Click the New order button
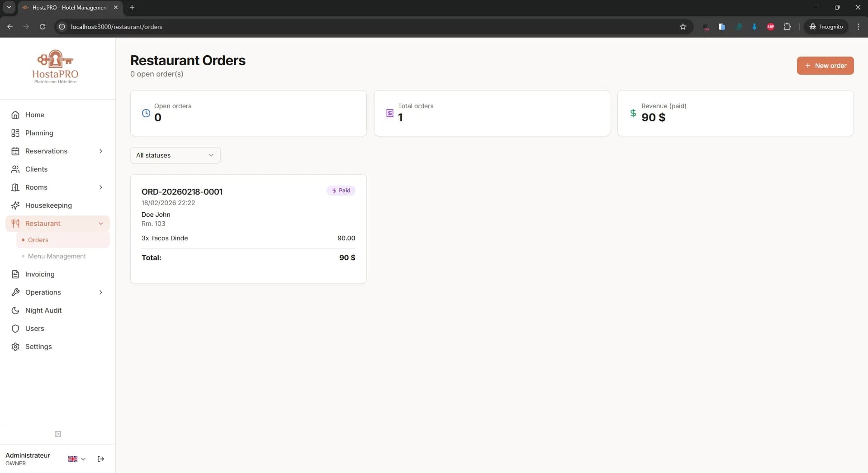 click(825, 66)
